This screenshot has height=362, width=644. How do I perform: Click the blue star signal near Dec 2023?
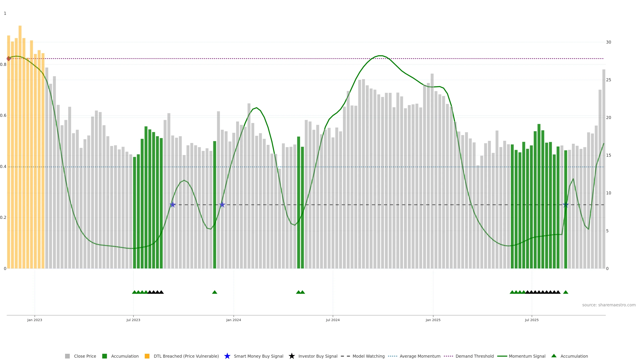pos(222,205)
